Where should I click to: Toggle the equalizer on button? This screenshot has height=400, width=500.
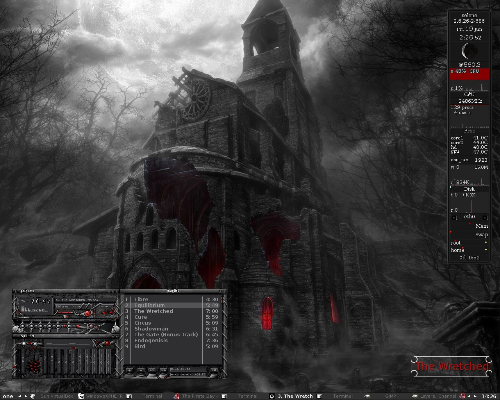tap(24, 343)
